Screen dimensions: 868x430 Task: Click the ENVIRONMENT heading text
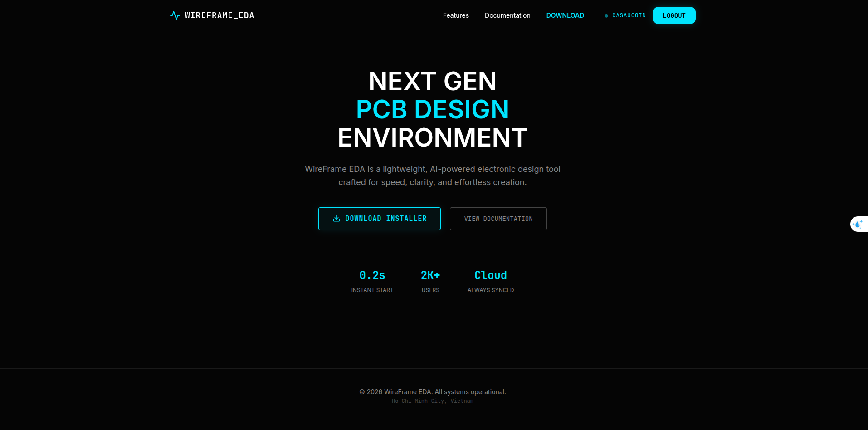(x=433, y=137)
